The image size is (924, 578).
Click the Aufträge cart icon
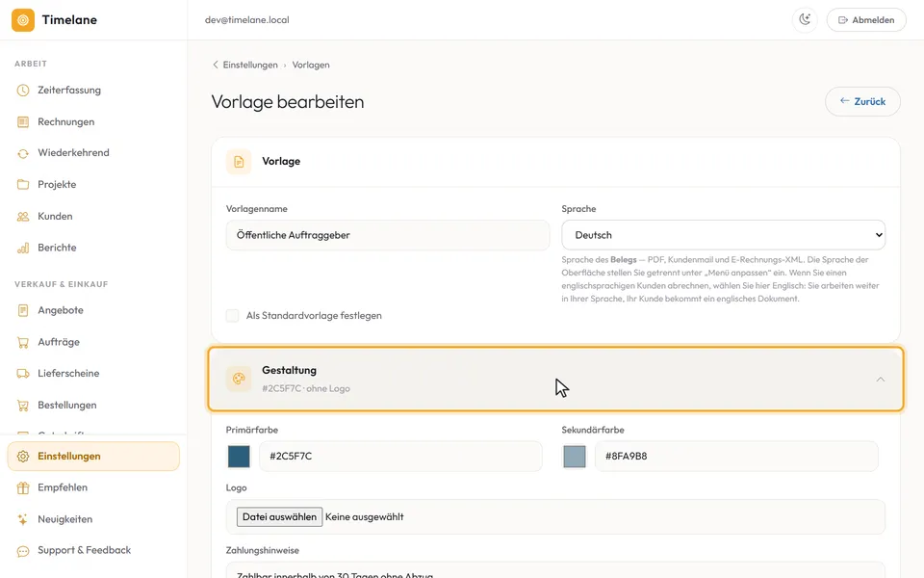(23, 342)
